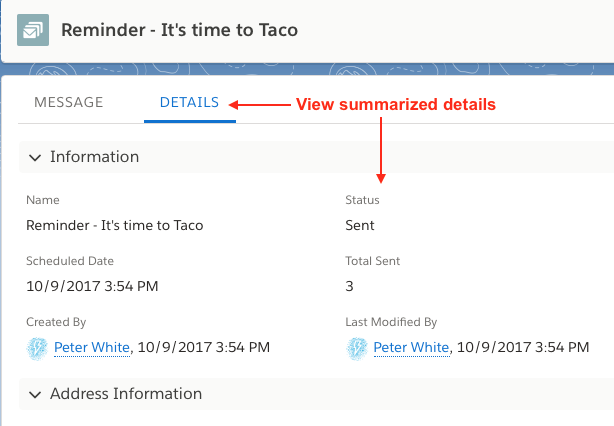Open Peter White link under Last Modified By
The width and height of the screenshot is (614, 426).
[411, 347]
